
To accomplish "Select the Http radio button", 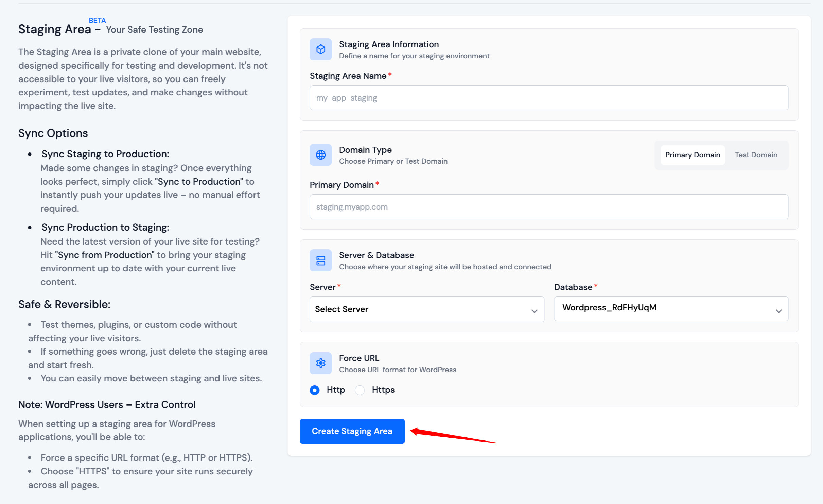I will click(315, 390).
